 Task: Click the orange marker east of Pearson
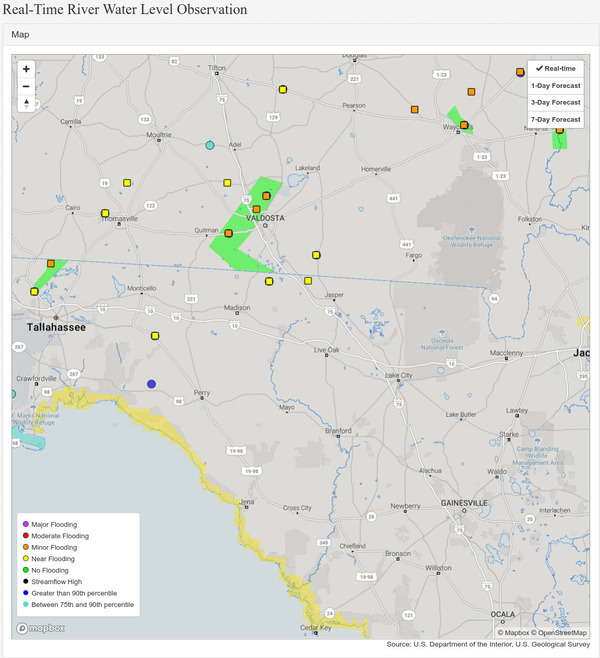tap(415, 110)
